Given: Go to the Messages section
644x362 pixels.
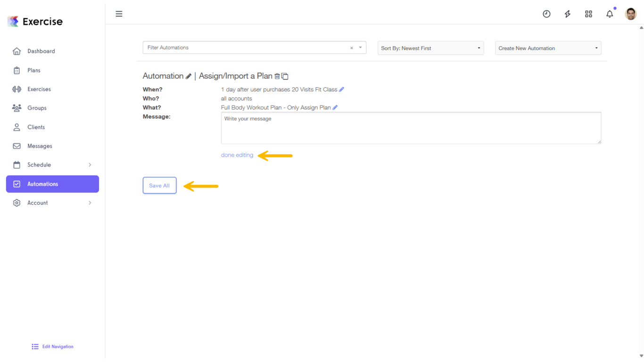Looking at the screenshot, I should coord(40,146).
